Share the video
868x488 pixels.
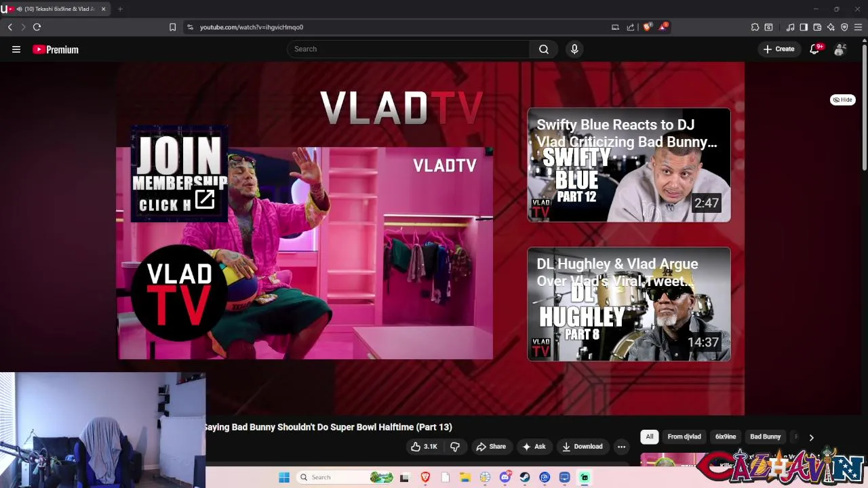[491, 447]
